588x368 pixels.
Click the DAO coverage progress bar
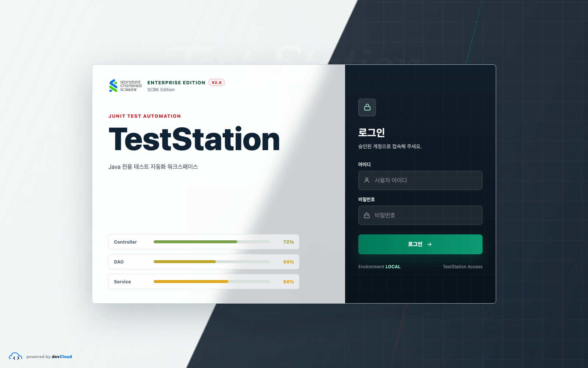[x=212, y=262]
